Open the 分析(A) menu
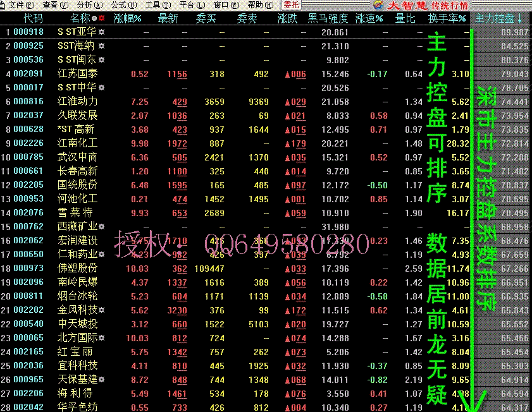 (90, 5)
